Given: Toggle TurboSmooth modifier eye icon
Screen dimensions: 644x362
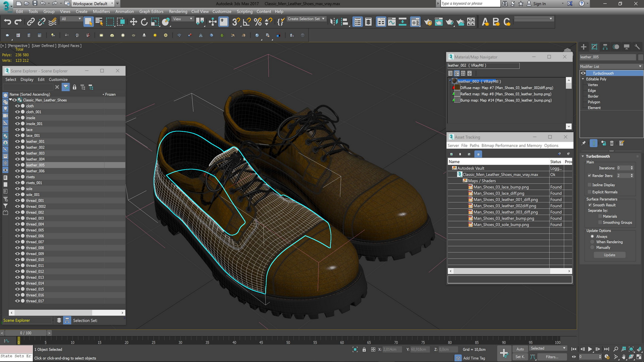Looking at the screenshot, I should point(583,73).
